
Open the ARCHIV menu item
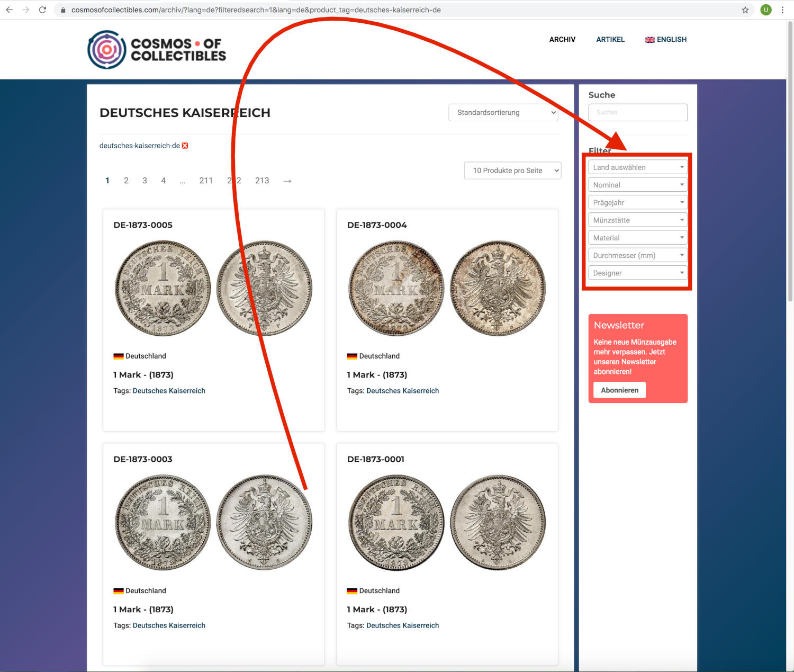click(562, 39)
